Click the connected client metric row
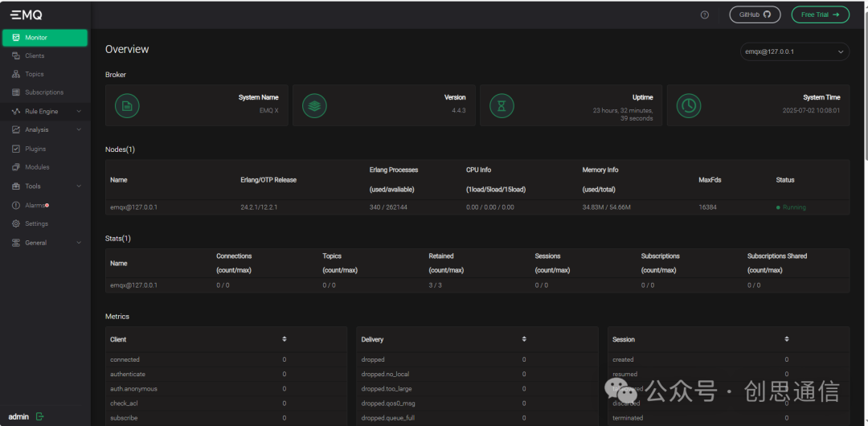868x426 pixels. click(x=226, y=359)
